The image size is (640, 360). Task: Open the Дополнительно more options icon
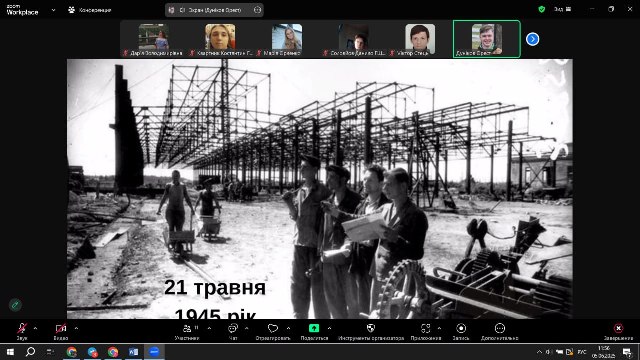click(500, 331)
